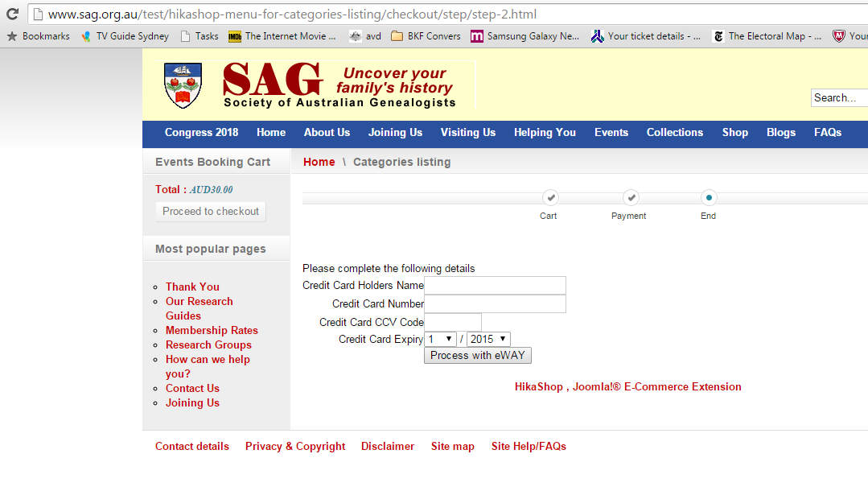Click the AUD30.00 cart total
Image resolution: width=868 pixels, height=491 pixels.
point(211,189)
